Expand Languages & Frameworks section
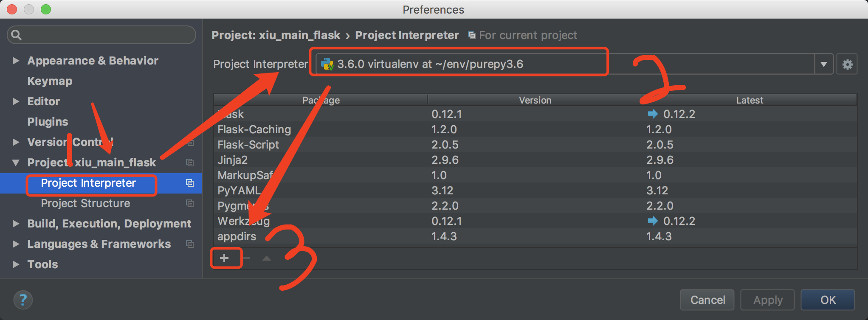 16,244
